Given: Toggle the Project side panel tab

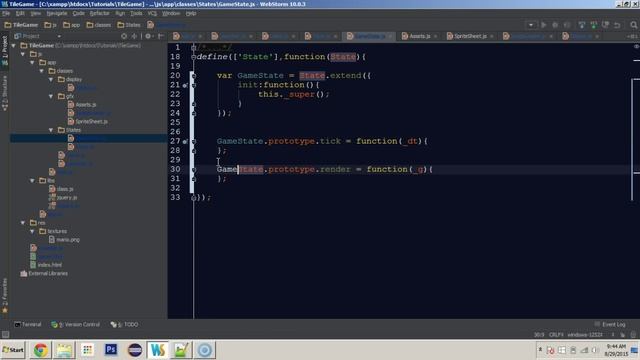Looking at the screenshot, I should (x=4, y=51).
